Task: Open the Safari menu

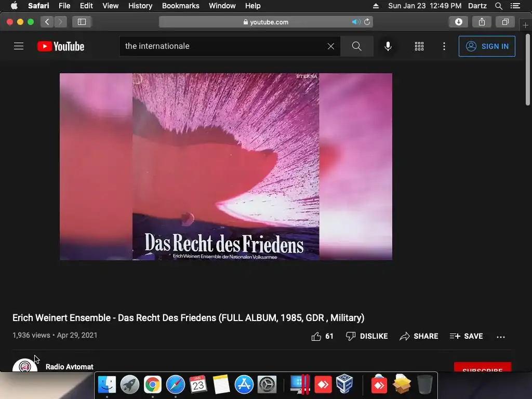Action: pos(38,6)
